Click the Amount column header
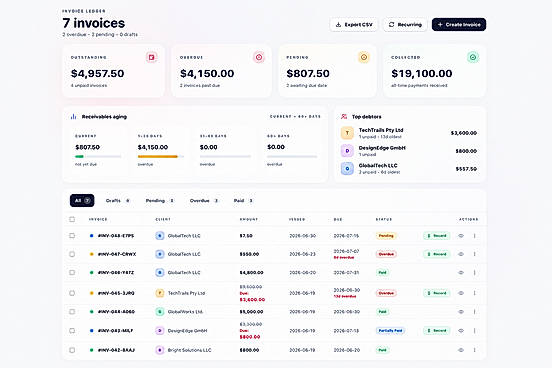The width and height of the screenshot is (552, 368). (249, 219)
